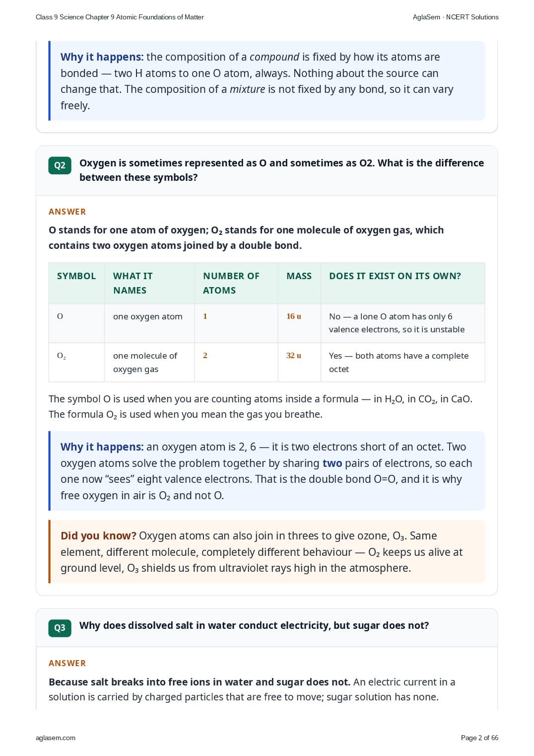This screenshot has height=756, width=534.
Task: Click the green Q2 question badge
Action: tap(60, 165)
